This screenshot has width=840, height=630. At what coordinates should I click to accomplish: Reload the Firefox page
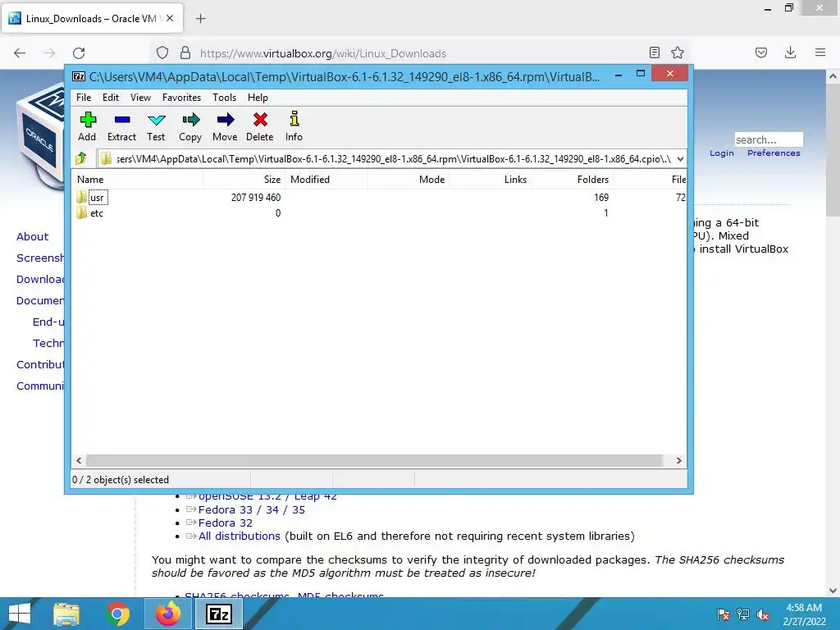tap(79, 53)
